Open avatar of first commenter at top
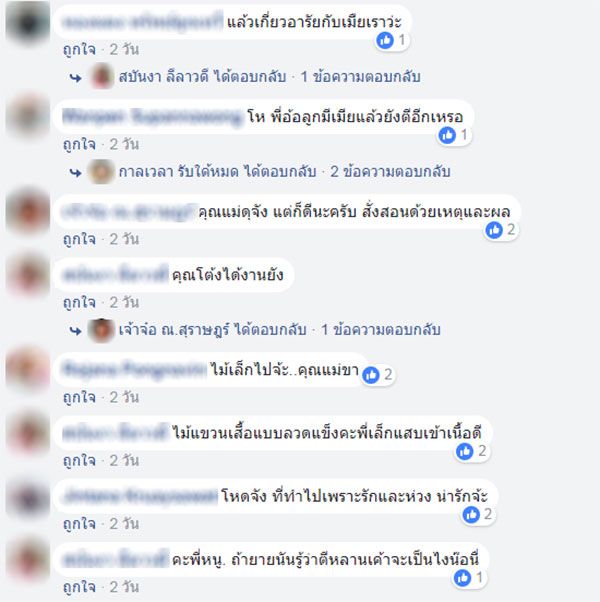Image resolution: width=600 pixels, height=602 pixels. [x=28, y=23]
